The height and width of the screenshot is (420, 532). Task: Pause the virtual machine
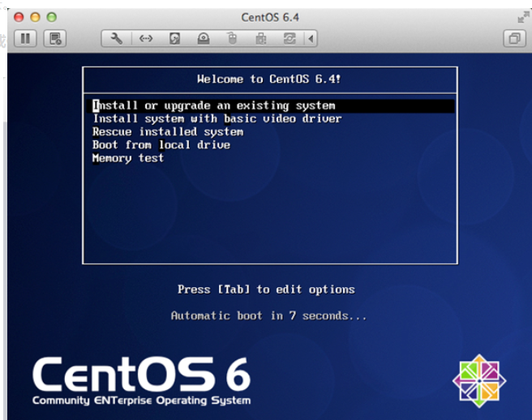(x=25, y=38)
